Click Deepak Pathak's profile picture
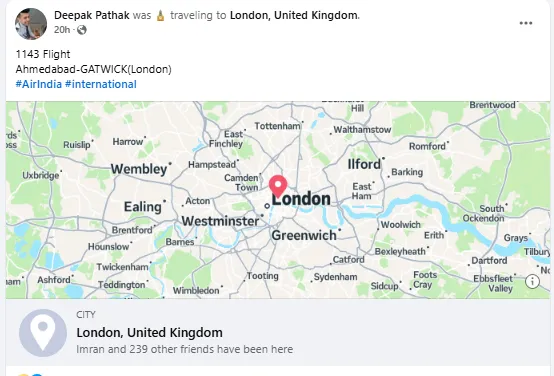 (x=31, y=24)
